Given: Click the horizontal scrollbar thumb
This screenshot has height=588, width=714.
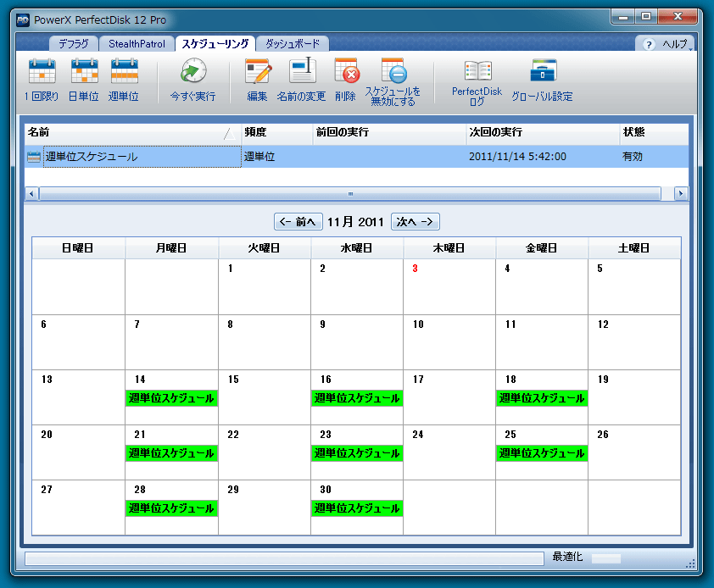Looking at the screenshot, I should click(x=350, y=194).
